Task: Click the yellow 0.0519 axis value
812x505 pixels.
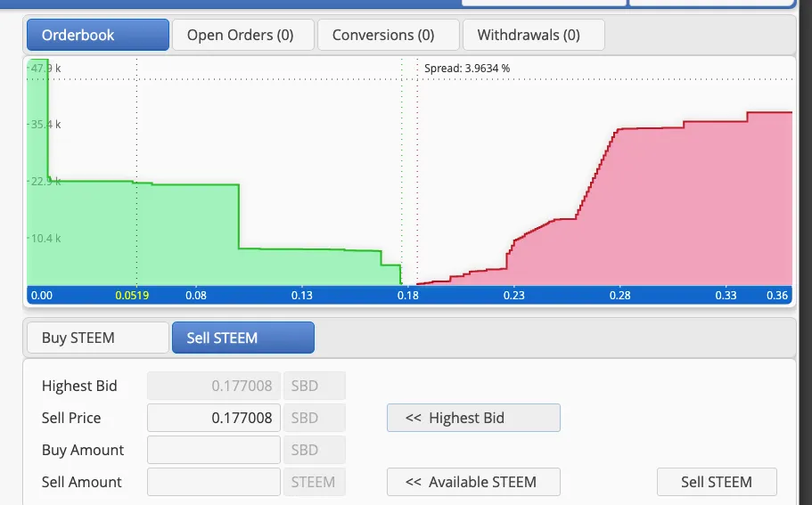Action: [x=132, y=296]
